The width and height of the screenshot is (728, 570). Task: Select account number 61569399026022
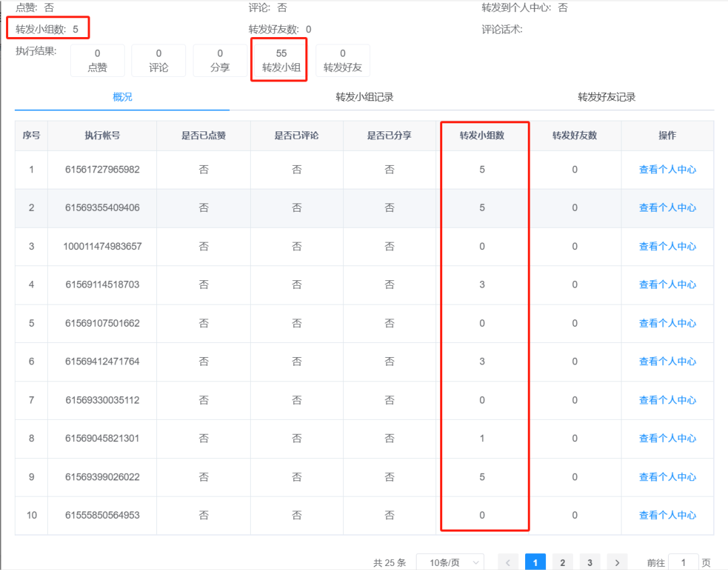102,477
